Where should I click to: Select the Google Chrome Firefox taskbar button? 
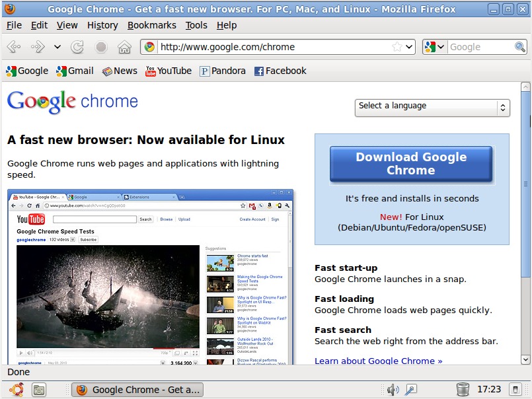click(x=137, y=390)
